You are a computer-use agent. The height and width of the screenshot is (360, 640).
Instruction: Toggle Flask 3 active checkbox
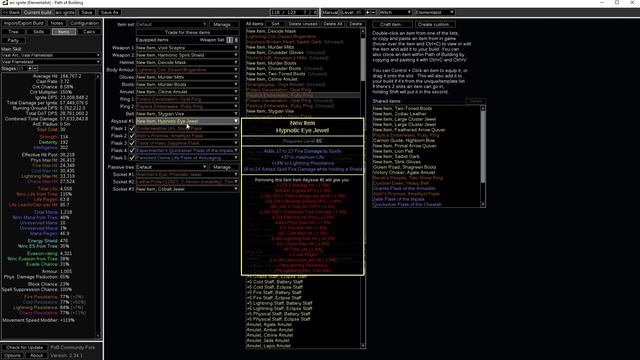[x=132, y=143]
